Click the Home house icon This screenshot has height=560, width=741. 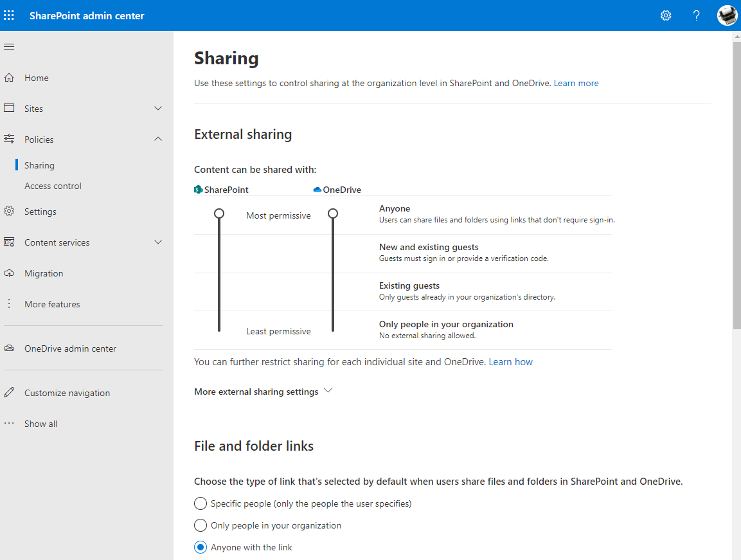(9, 78)
